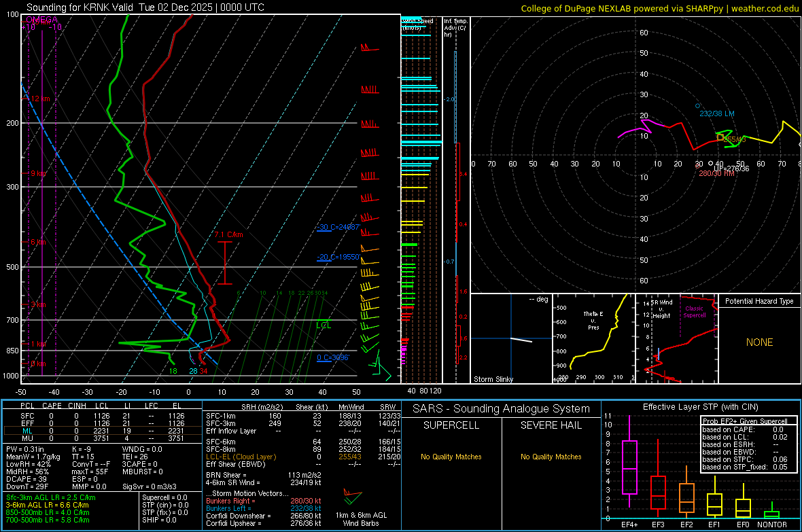Click the 'SigSvr = 0 m3/s3' value
Screen dimensions: 802x532
(x=150, y=486)
